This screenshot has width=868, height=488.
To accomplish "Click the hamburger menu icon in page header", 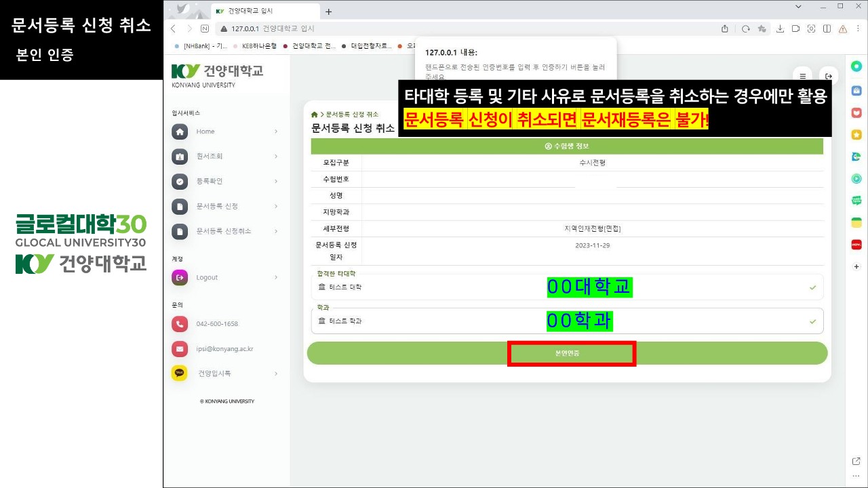I will (x=803, y=77).
